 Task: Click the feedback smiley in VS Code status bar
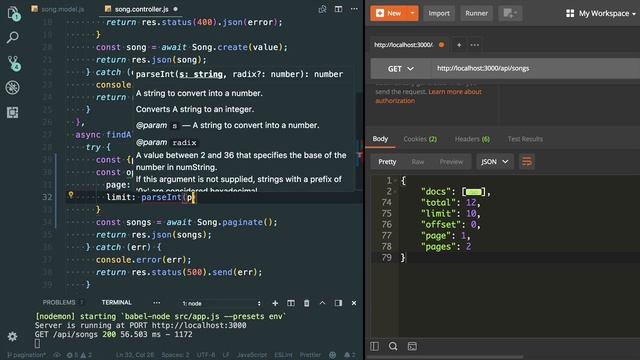click(333, 355)
